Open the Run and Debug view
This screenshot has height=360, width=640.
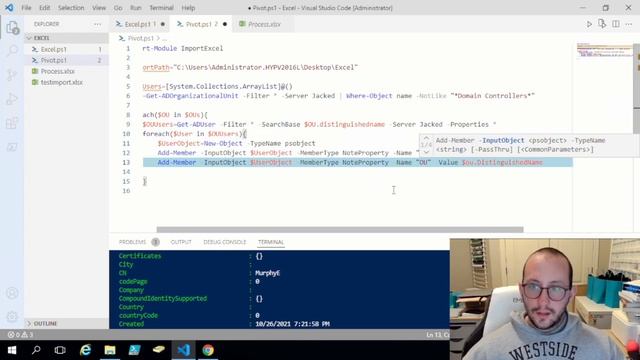[x=12, y=99]
